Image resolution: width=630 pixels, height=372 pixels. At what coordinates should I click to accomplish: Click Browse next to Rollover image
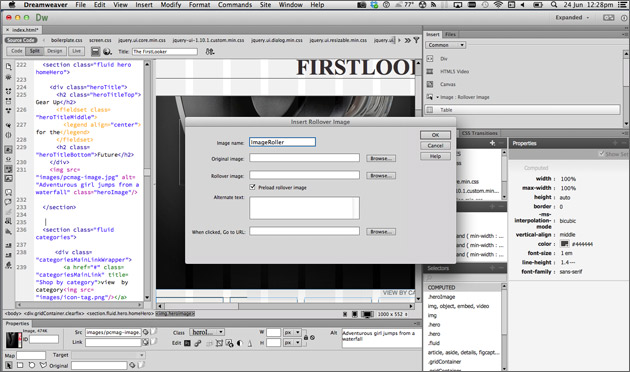(380, 176)
